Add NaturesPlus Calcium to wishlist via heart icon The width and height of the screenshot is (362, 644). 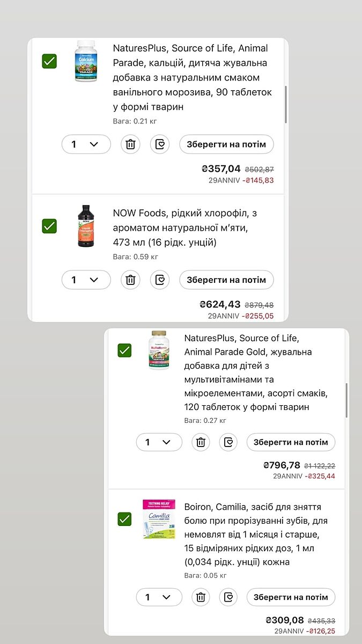point(160,144)
